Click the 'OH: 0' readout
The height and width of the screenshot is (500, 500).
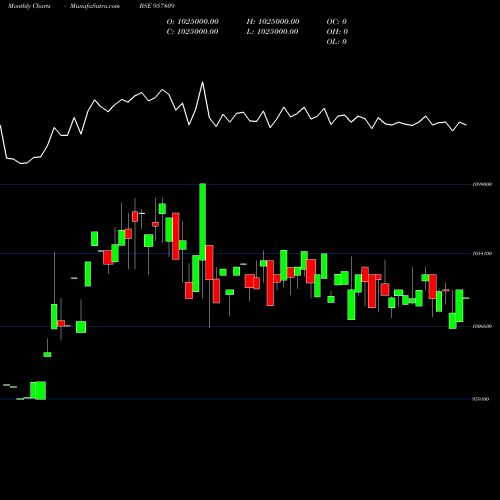[x=337, y=32]
